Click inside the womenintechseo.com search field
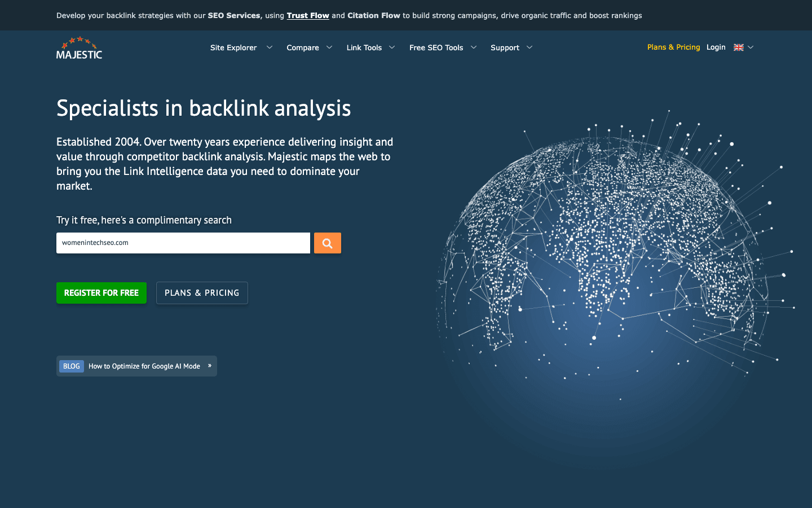The height and width of the screenshot is (508, 812). 183,243
